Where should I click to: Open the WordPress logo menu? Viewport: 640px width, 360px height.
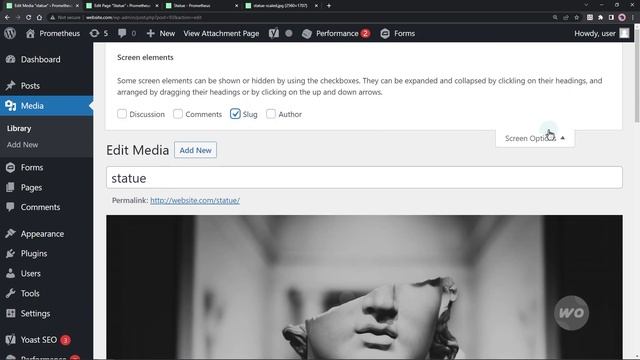point(10,33)
